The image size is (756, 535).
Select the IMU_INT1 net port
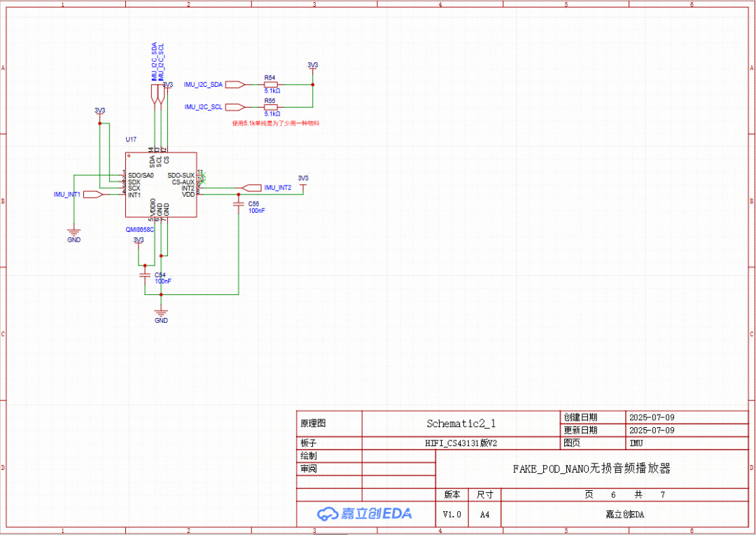coord(94,195)
